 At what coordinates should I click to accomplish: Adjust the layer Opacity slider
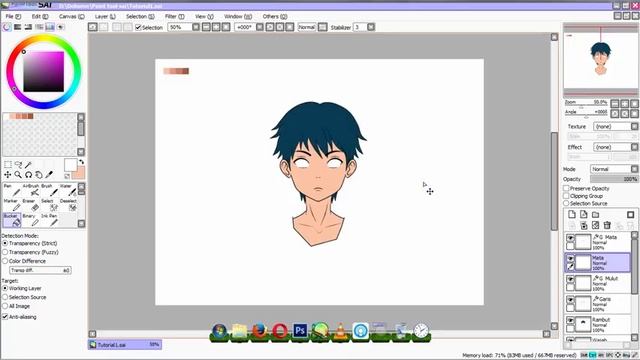614,179
